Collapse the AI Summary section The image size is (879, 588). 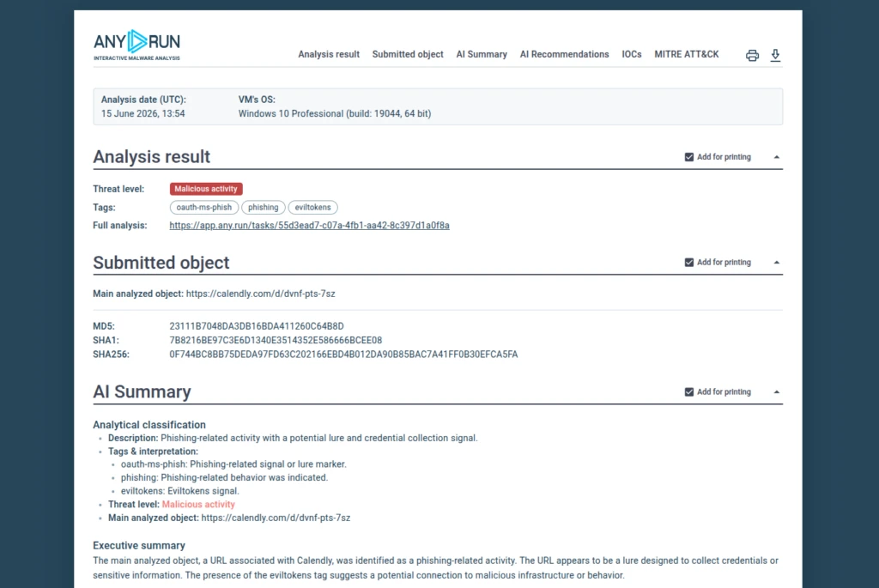[776, 391]
